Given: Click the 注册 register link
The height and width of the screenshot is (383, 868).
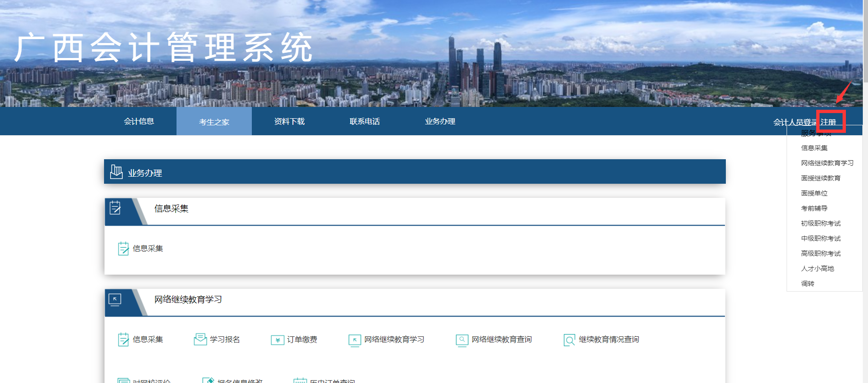Looking at the screenshot, I should coord(828,122).
